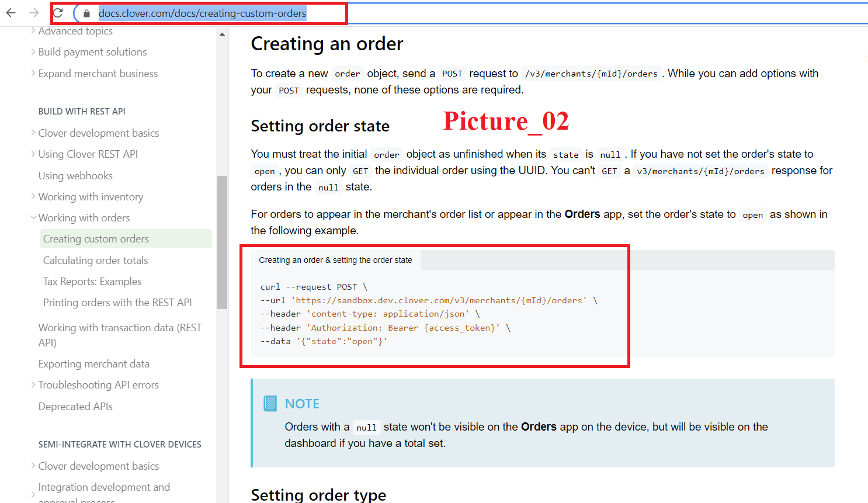Go back using browser back arrow
This screenshot has width=868, height=503.
(x=11, y=13)
